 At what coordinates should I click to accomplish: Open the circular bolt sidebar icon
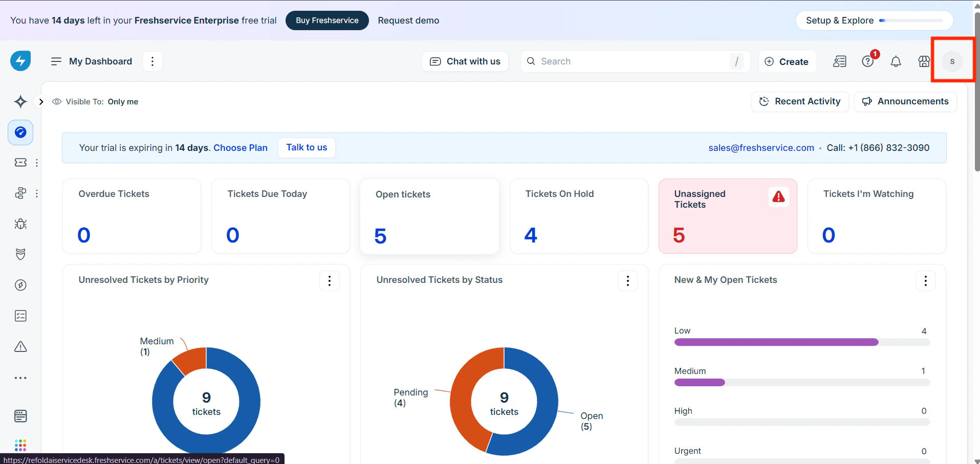[x=20, y=285]
